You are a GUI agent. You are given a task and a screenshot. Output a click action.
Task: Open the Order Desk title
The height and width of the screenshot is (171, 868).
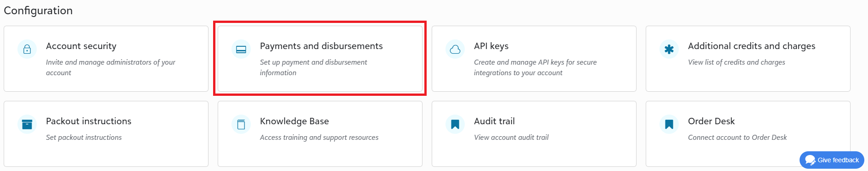(711, 121)
